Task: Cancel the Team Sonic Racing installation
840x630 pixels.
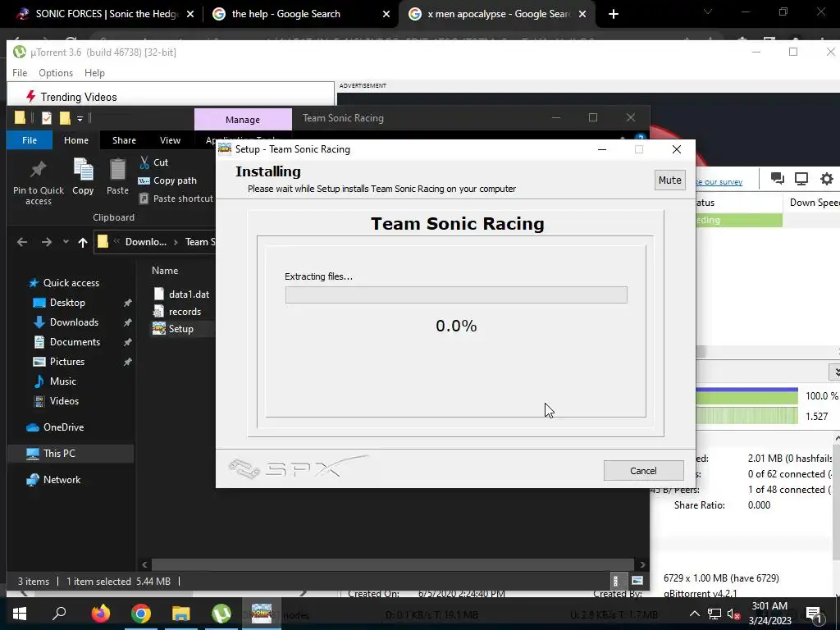Action: pyautogui.click(x=643, y=470)
